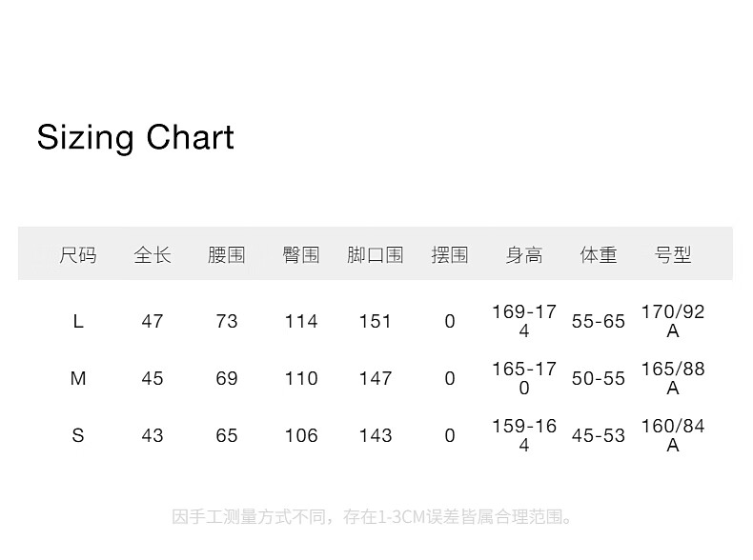Click the 臀围 column header
The height and width of the screenshot is (560, 753).
pos(301,254)
